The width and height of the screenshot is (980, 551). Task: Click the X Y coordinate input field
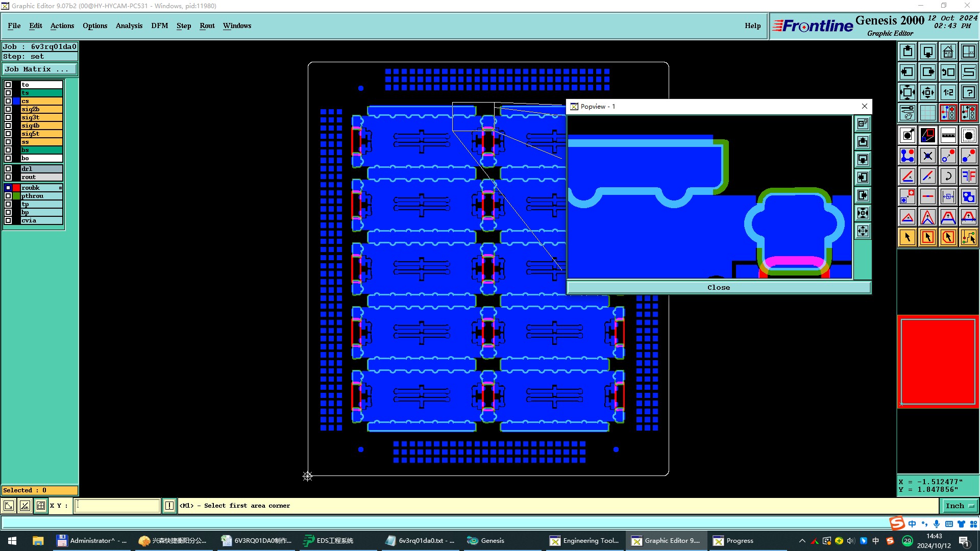[117, 506]
